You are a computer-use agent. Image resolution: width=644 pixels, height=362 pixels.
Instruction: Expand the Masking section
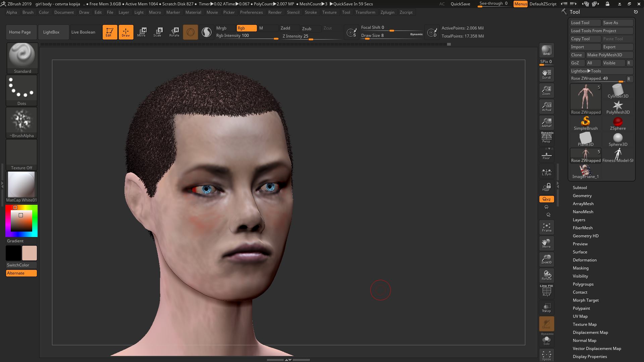coord(580,268)
